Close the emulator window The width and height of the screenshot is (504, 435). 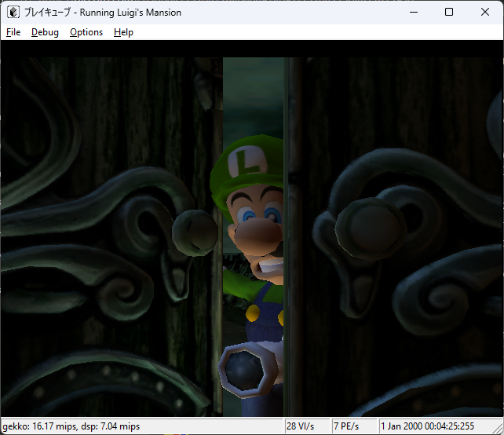coord(485,13)
